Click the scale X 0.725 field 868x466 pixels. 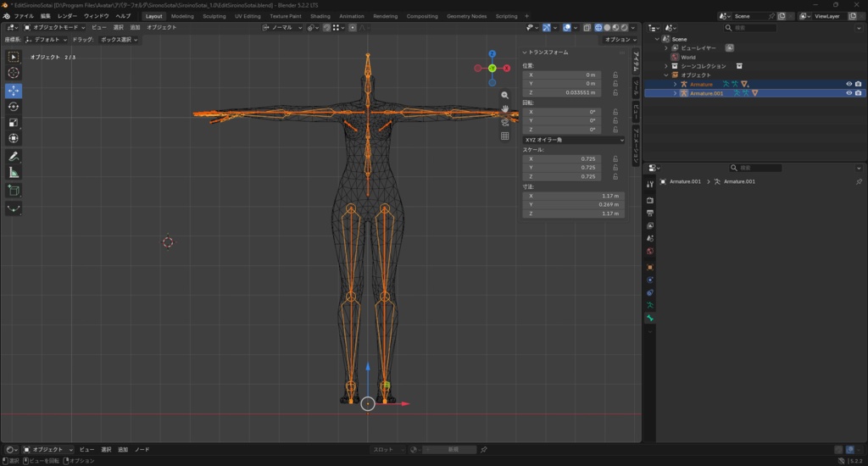[x=562, y=158]
